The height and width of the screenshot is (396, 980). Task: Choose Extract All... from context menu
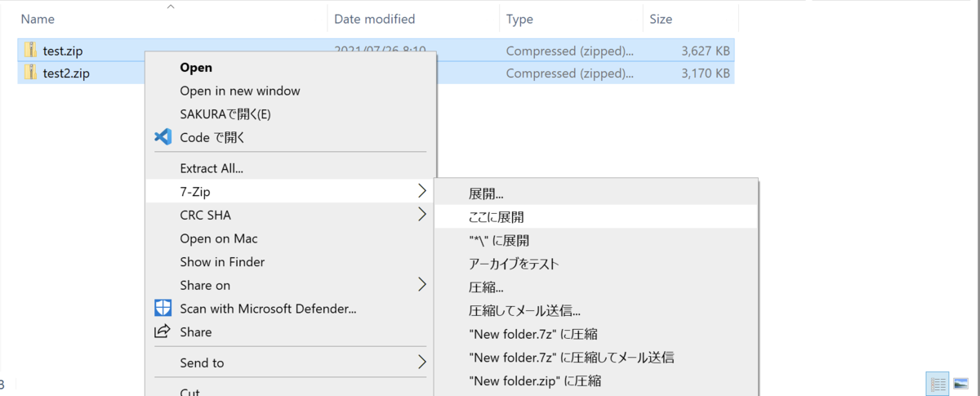(x=212, y=168)
